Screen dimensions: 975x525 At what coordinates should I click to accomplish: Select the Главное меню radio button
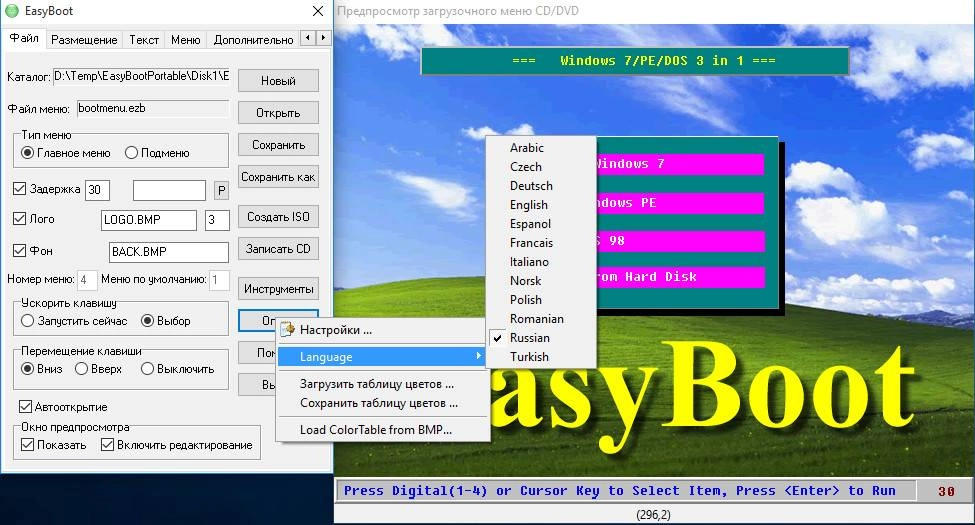coord(66,152)
